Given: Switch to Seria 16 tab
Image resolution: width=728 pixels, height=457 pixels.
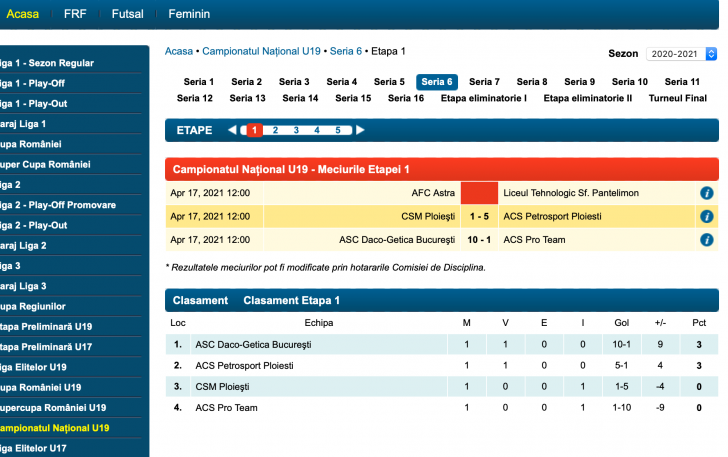Looking at the screenshot, I should pos(406,98).
